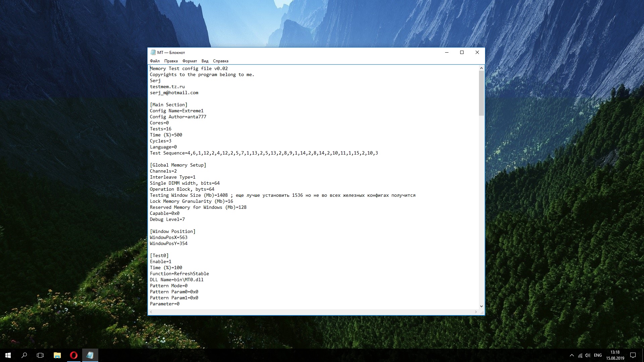The image size is (644, 362).
Task: Open the clock and date flyout
Action: tap(615, 355)
